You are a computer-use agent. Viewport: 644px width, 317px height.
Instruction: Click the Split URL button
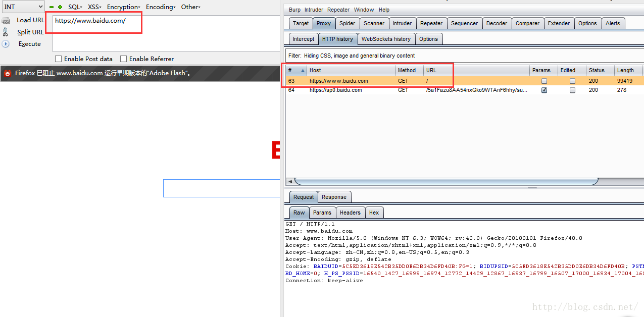pos(30,32)
